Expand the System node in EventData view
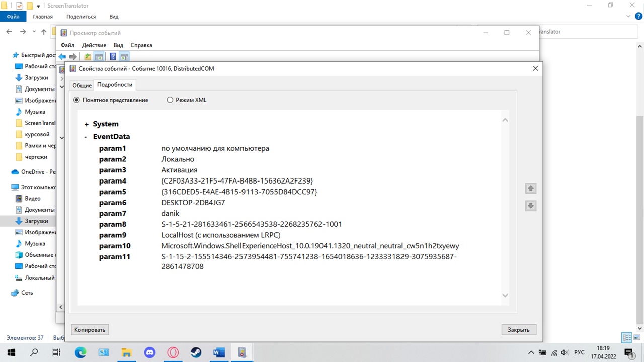This screenshot has width=644, height=362. click(86, 124)
